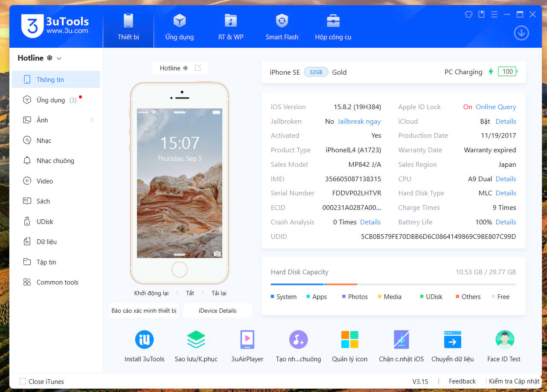Click the Others legend color swatch
Image resolution: width=547 pixels, height=392 pixels.
pos(457,296)
